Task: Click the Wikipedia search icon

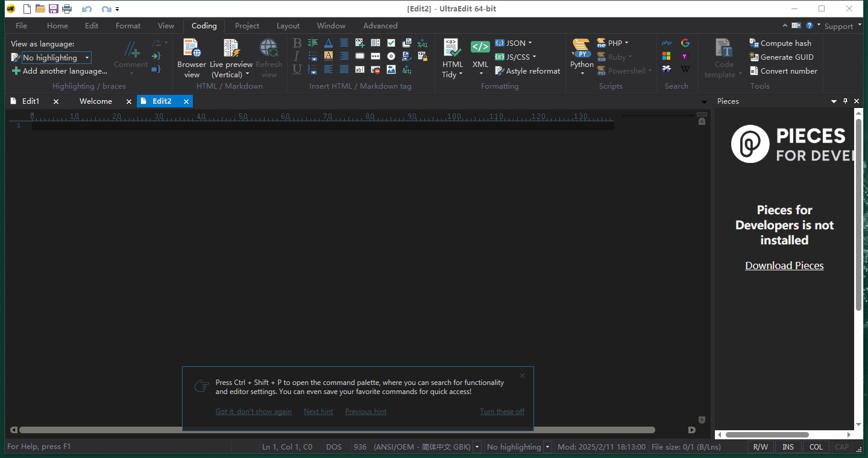Action: 685,69
